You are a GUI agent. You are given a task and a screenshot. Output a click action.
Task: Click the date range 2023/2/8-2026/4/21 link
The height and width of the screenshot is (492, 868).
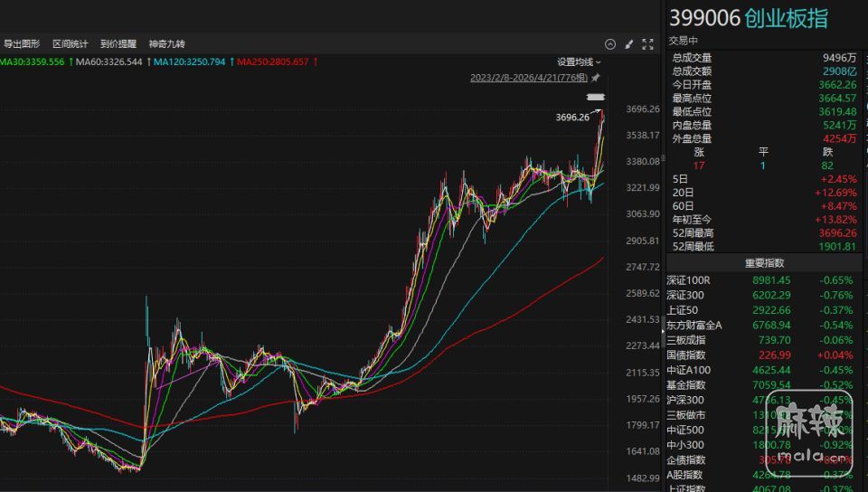click(x=529, y=78)
